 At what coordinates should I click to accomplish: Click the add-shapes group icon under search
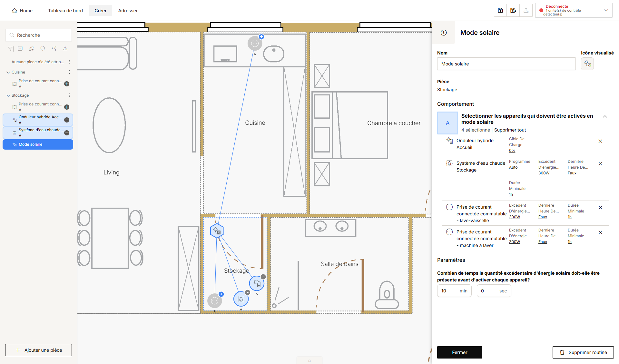31,48
